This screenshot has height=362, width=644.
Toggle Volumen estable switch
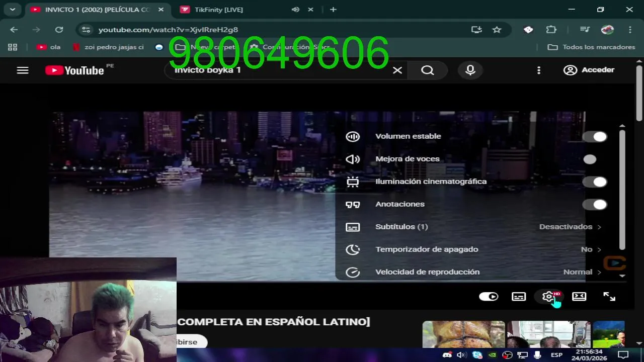click(x=595, y=137)
